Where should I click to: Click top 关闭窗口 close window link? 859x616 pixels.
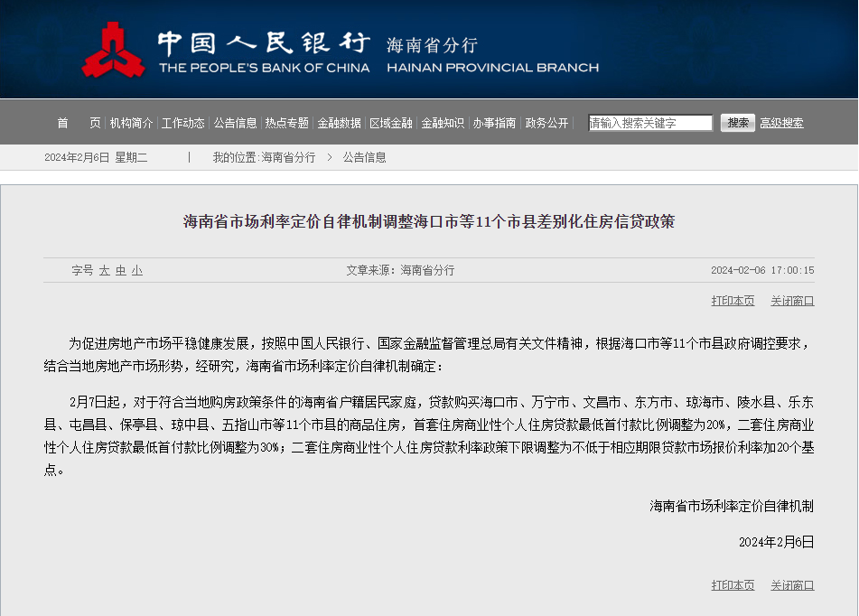(x=792, y=301)
